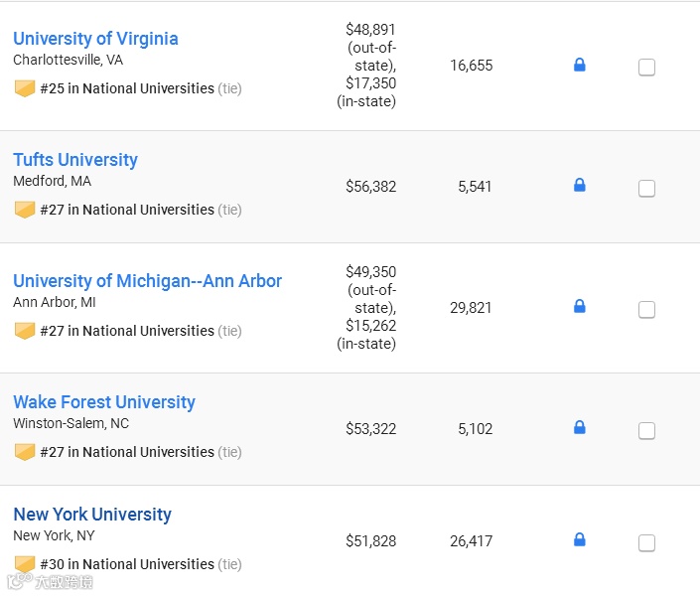This screenshot has width=700, height=596.
Task: Click the lock icon for New York University
Action: [x=580, y=540]
